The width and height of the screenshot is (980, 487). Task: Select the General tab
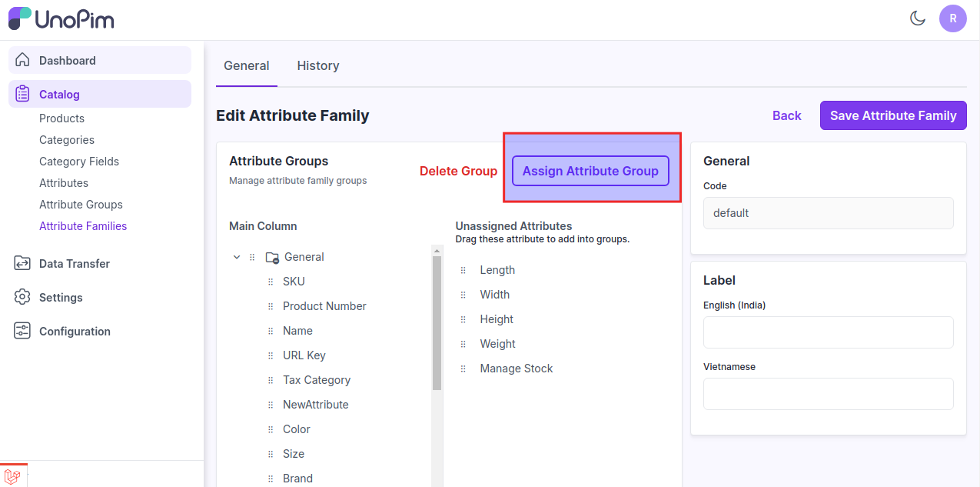(246, 65)
